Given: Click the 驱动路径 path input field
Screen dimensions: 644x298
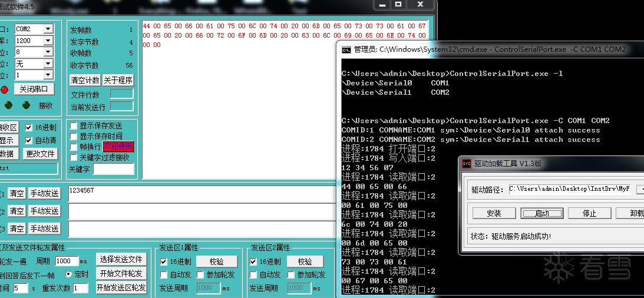Looking at the screenshot, I should point(570,189).
